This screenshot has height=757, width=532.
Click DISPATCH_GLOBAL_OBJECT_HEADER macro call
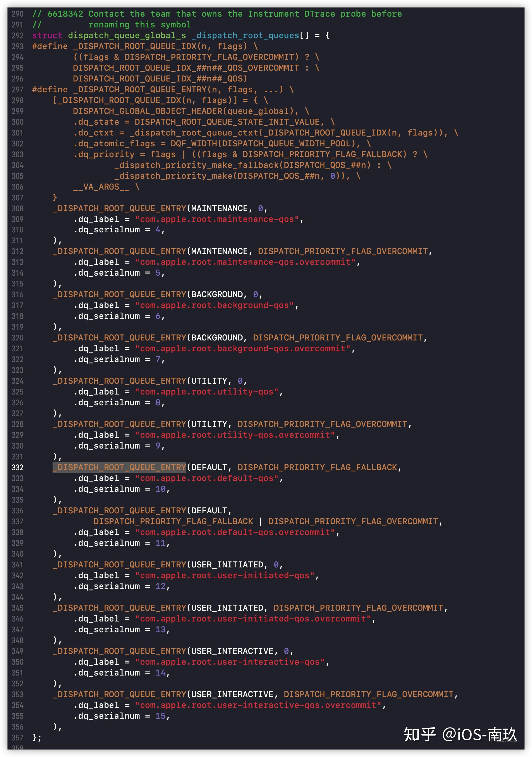point(147,111)
